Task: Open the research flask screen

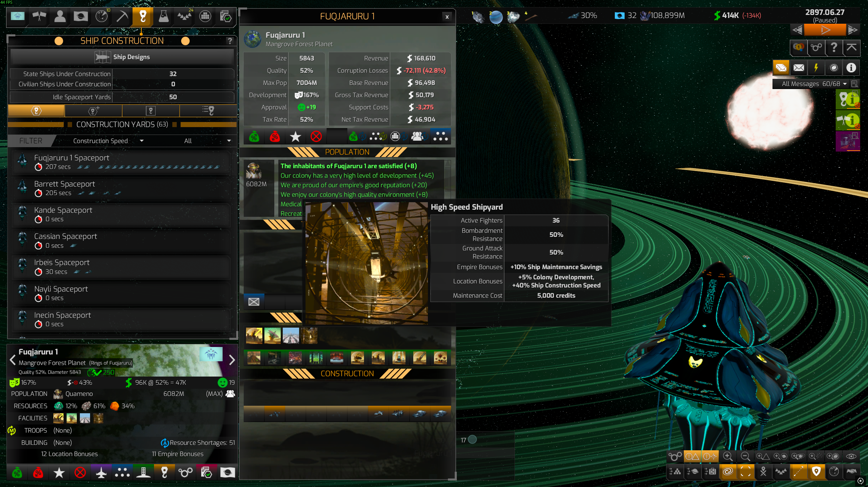Action: coord(163,16)
